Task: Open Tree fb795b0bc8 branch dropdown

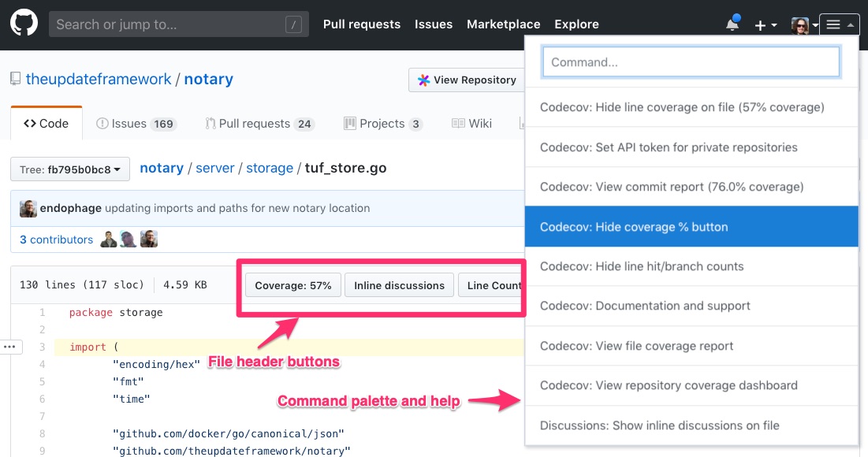Action: tap(69, 169)
